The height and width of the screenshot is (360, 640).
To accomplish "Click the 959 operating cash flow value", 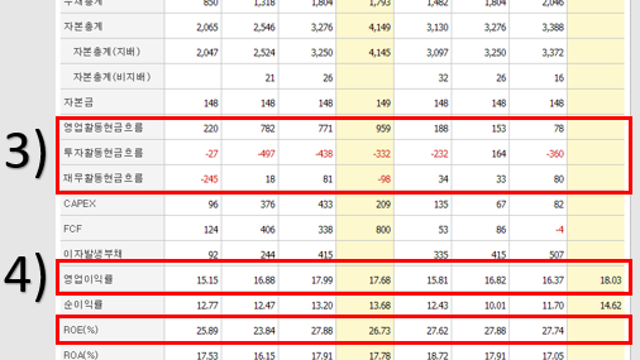I will click(x=383, y=129).
